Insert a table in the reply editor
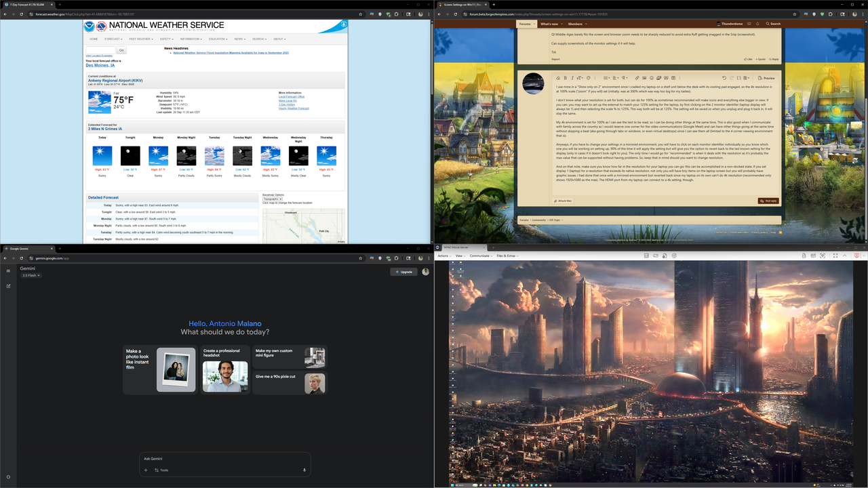This screenshot has width=868, height=488. [673, 78]
